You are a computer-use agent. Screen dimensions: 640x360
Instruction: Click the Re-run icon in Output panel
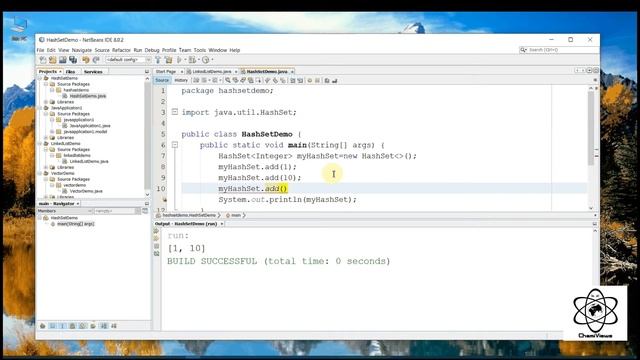pyautogui.click(x=156, y=231)
